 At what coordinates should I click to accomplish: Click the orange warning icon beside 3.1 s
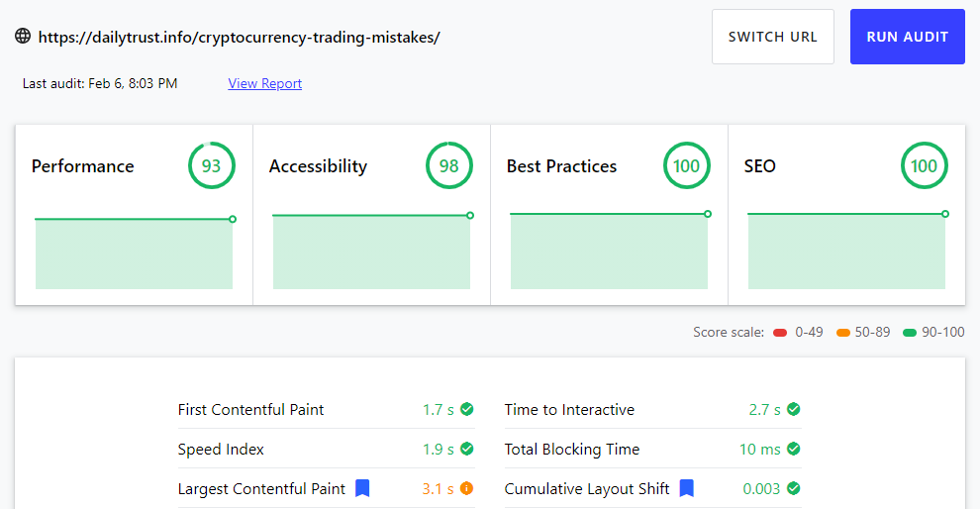(467, 488)
